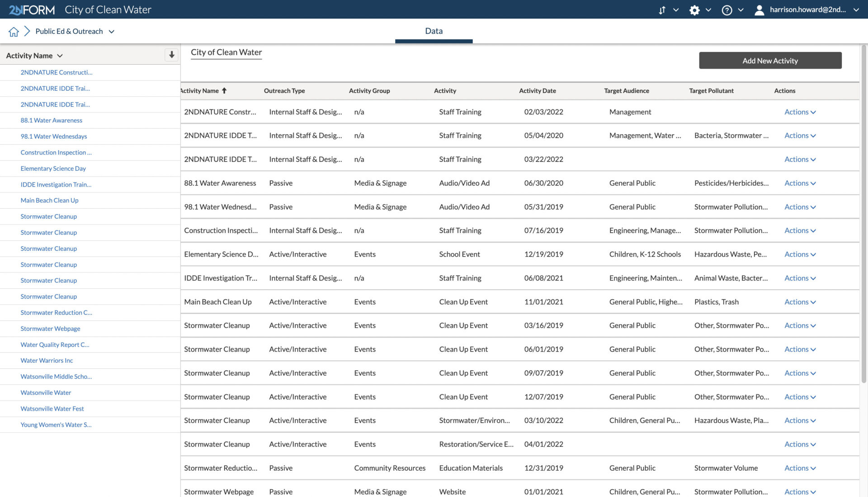The image size is (868, 497).
Task: Open 2NDNATURE Constructi... sidebar link
Action: (x=57, y=72)
